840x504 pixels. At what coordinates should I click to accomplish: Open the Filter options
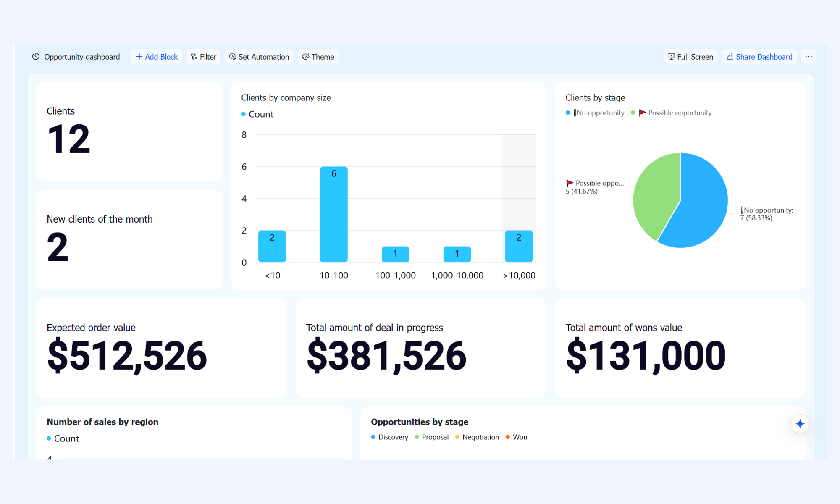point(203,57)
